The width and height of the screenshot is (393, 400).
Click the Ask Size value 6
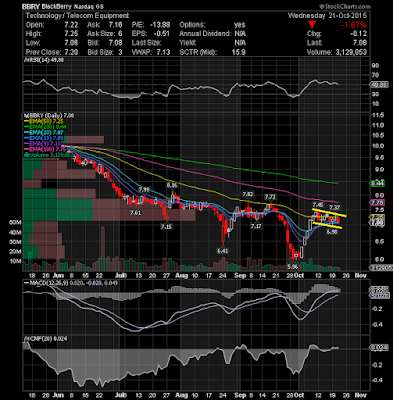pos(120,34)
